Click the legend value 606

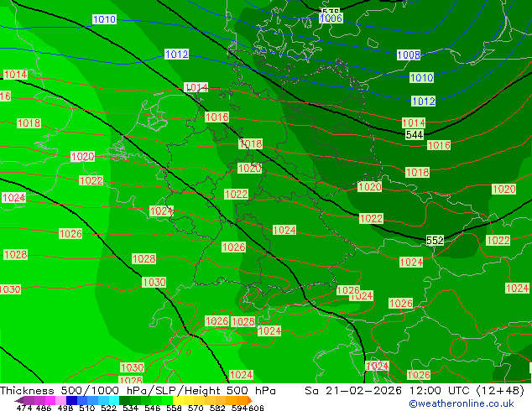[255, 408]
